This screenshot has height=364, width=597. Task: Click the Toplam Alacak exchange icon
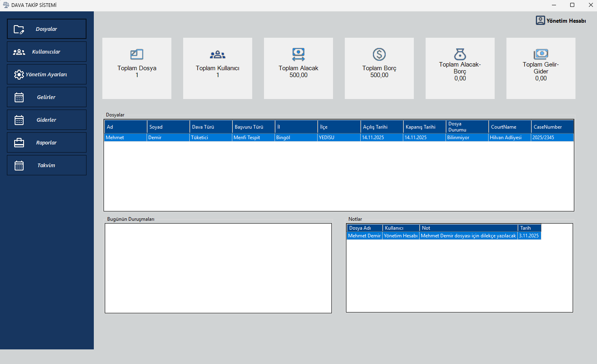[298, 54]
